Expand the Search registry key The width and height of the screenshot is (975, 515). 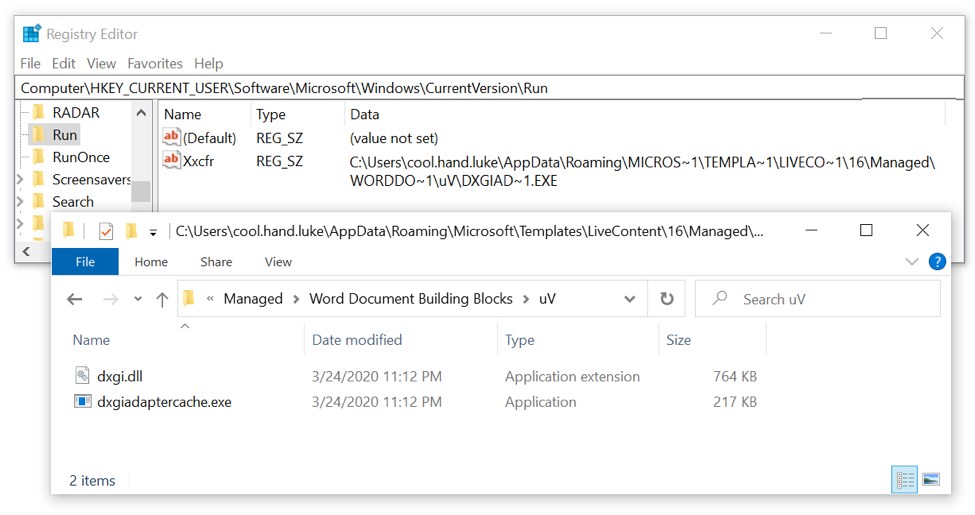pos(20,202)
